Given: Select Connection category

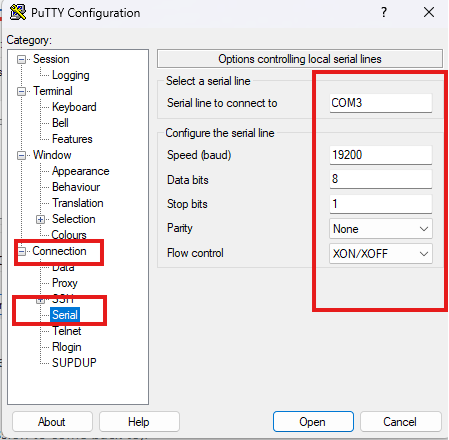Looking at the screenshot, I should click(59, 251).
